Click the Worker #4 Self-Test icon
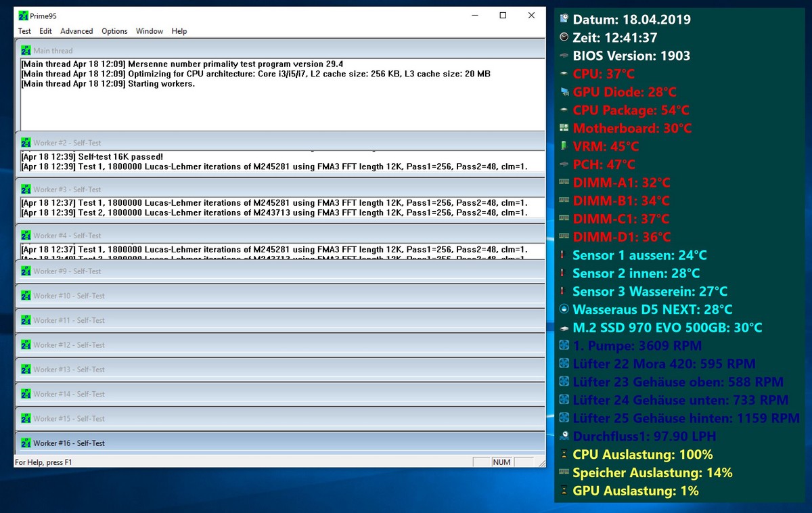Viewport: 812px width, 513px height. tap(26, 236)
